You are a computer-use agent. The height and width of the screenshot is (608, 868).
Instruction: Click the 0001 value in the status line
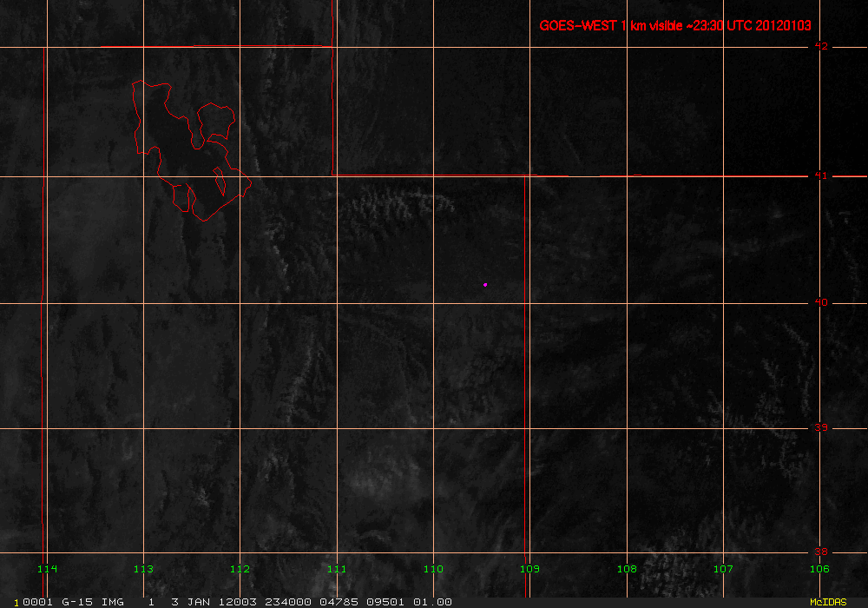coord(38,602)
